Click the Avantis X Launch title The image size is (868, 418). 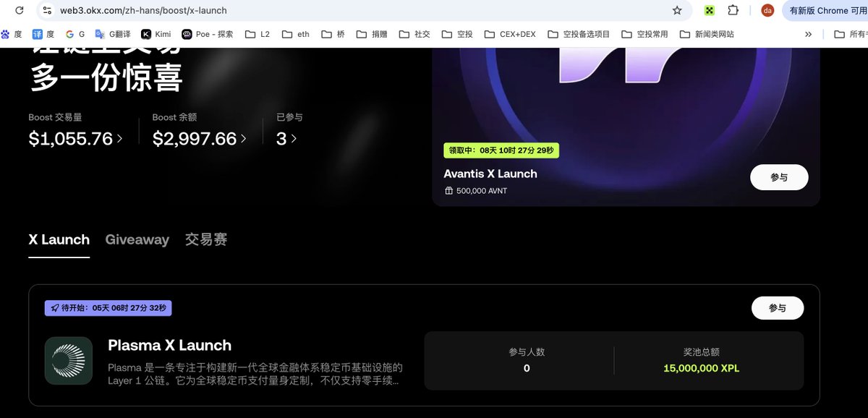click(490, 174)
